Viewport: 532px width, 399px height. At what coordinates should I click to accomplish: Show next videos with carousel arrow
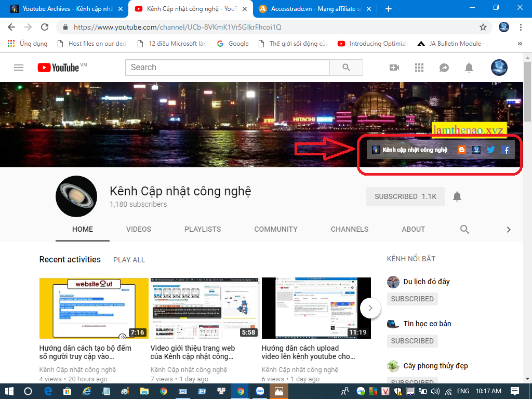click(x=370, y=308)
